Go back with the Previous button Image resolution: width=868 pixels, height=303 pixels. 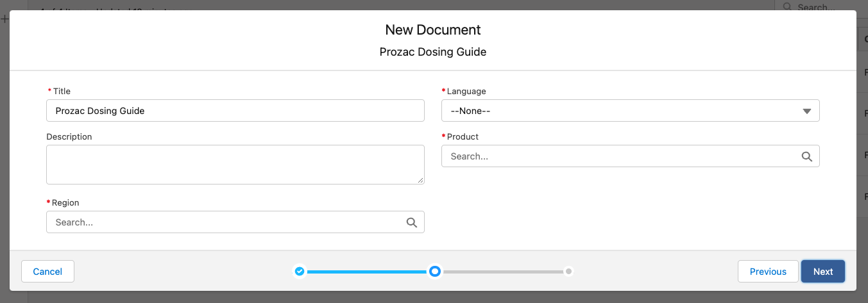[768, 272]
